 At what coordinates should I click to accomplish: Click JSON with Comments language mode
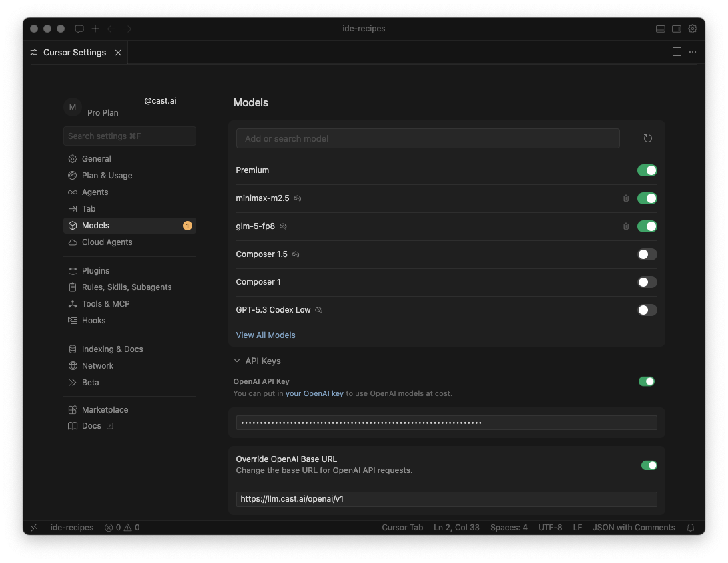click(x=633, y=527)
